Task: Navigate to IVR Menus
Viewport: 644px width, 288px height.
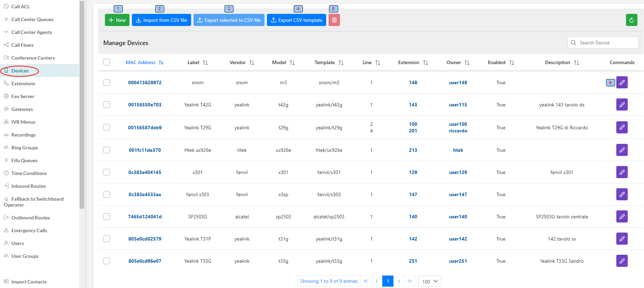Action: [x=39, y=122]
